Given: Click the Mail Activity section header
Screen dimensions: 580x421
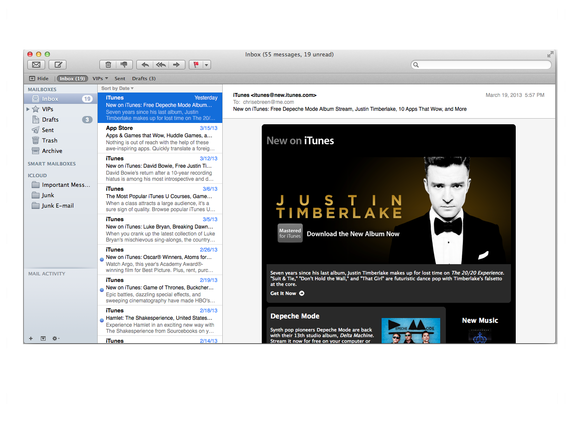Looking at the screenshot, I should 47,274.
